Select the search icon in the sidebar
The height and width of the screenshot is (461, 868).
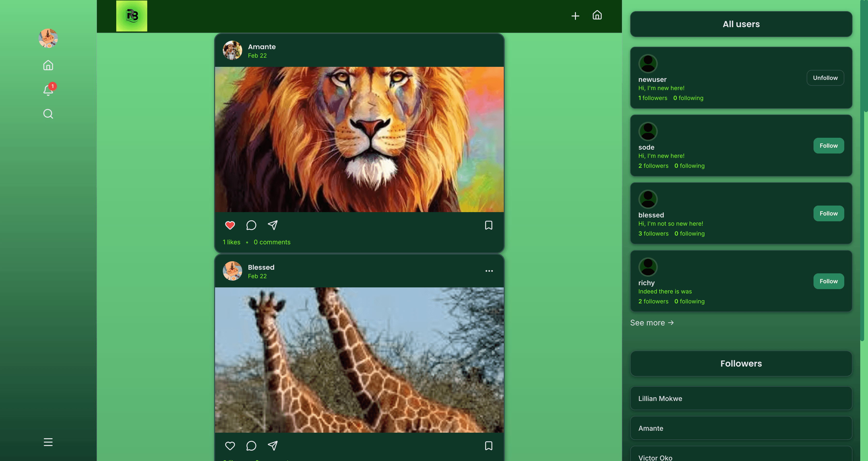point(48,114)
